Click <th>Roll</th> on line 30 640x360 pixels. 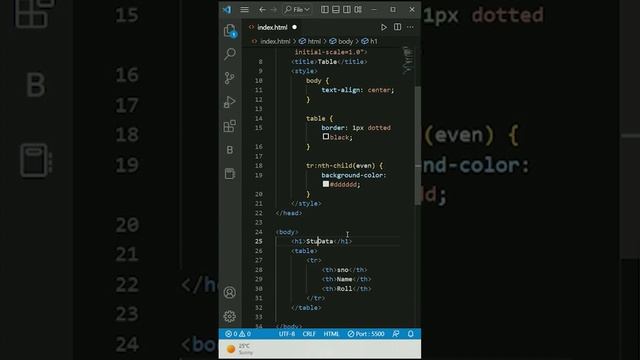pyautogui.click(x=347, y=289)
